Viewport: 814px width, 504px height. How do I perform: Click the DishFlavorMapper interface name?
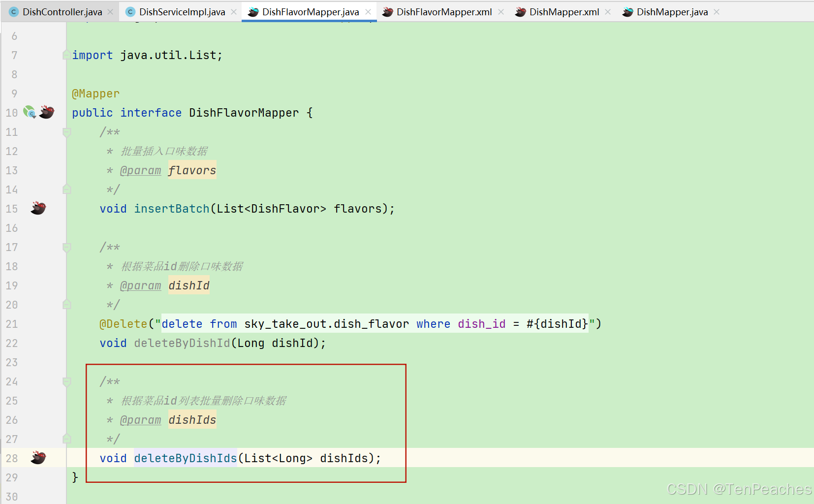click(x=244, y=113)
